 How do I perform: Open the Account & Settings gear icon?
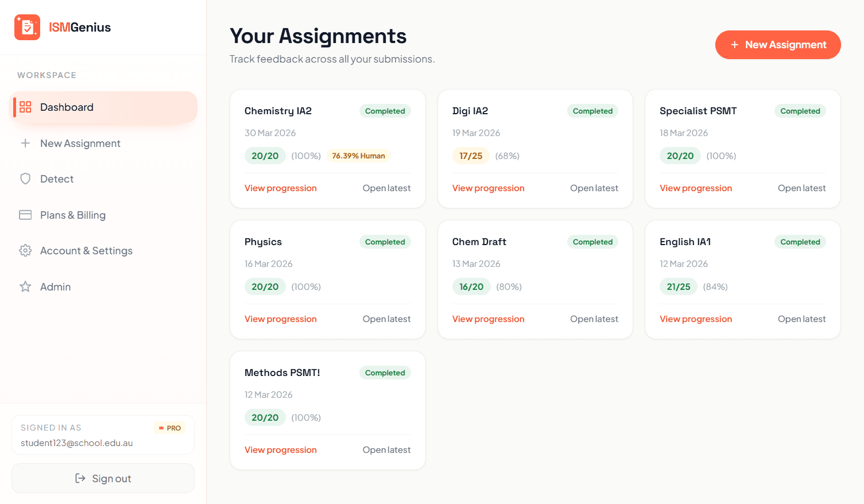click(25, 250)
